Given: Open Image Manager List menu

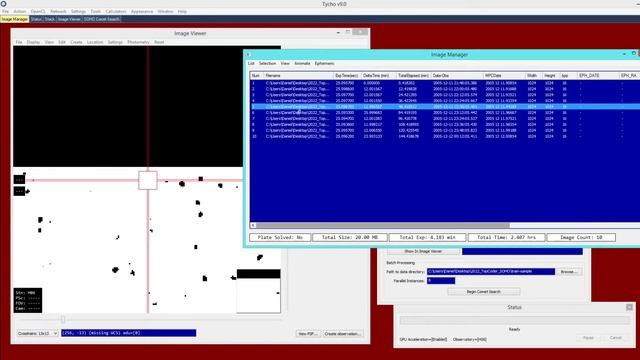Looking at the screenshot, I should [251, 63].
